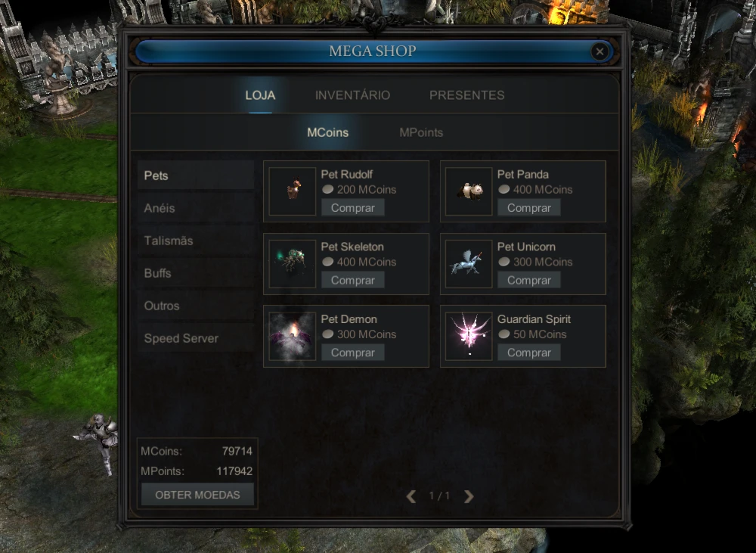Click the Obter Moedas button
Image resolution: width=756 pixels, height=553 pixels.
pos(197,495)
